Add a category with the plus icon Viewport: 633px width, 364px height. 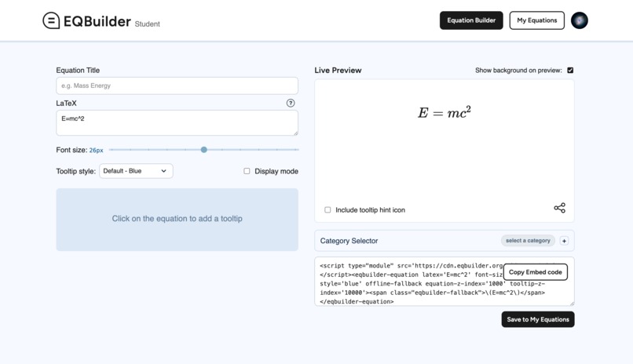pos(564,241)
